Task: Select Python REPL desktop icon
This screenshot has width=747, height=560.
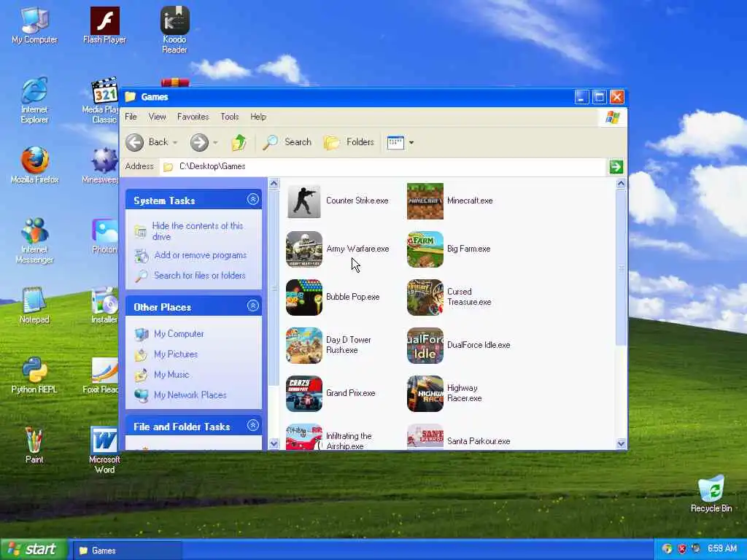Action: point(34,376)
